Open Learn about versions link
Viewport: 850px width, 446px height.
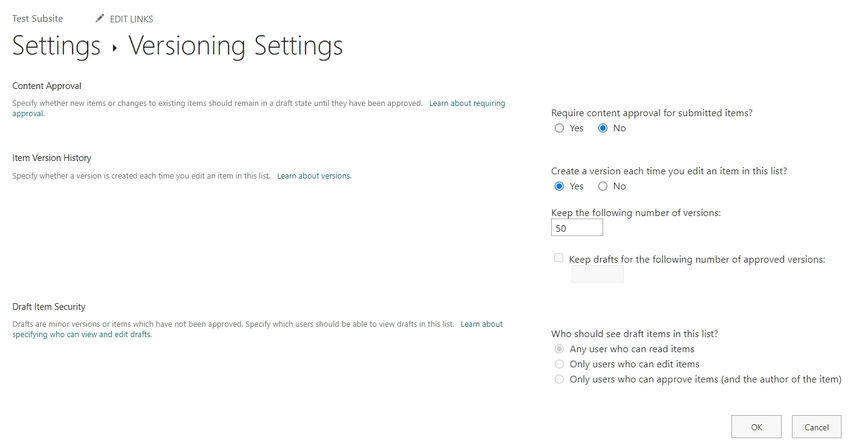coord(314,176)
